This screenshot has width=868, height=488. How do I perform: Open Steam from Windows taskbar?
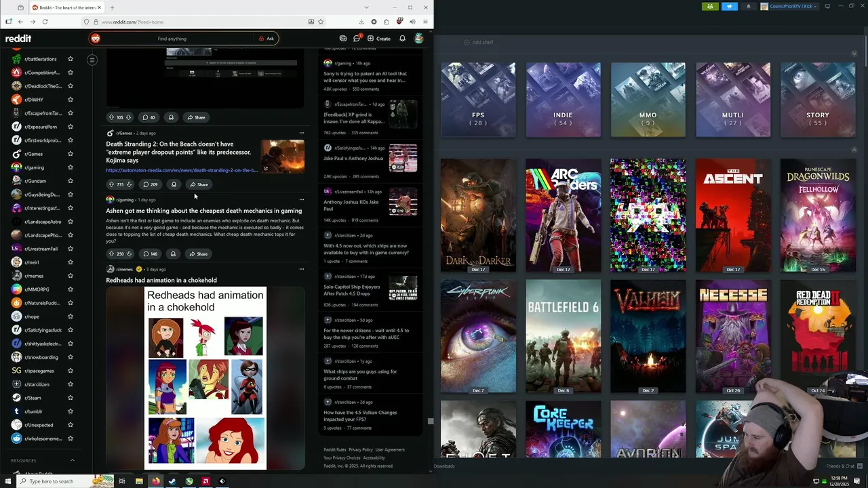172,481
